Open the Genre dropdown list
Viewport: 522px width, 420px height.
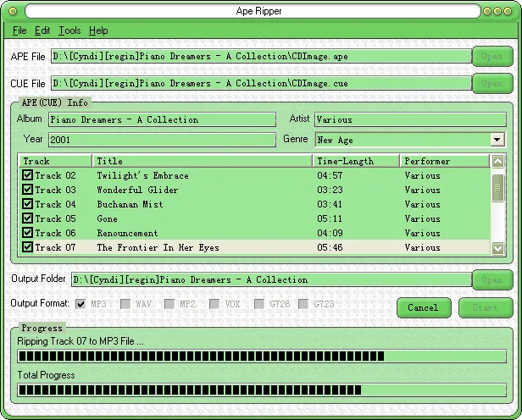coord(497,140)
